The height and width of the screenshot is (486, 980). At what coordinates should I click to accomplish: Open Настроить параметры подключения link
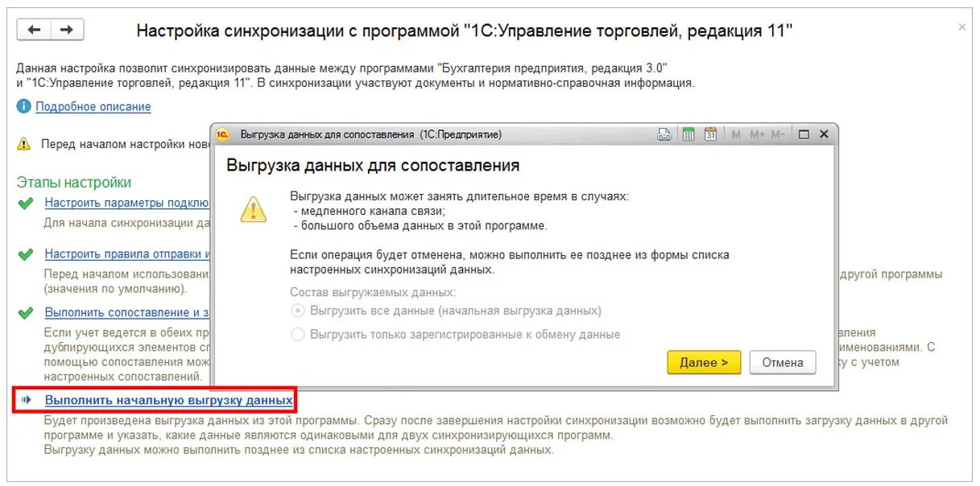pos(127,203)
